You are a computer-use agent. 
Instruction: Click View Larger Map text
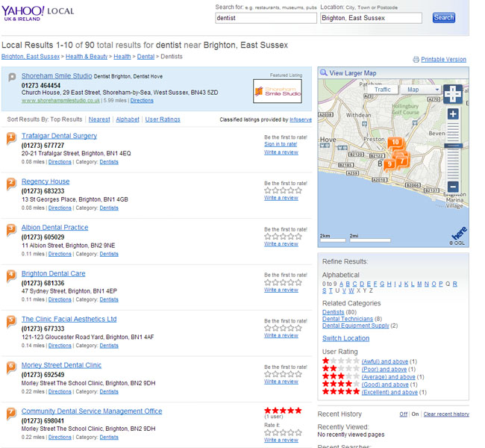tap(353, 73)
